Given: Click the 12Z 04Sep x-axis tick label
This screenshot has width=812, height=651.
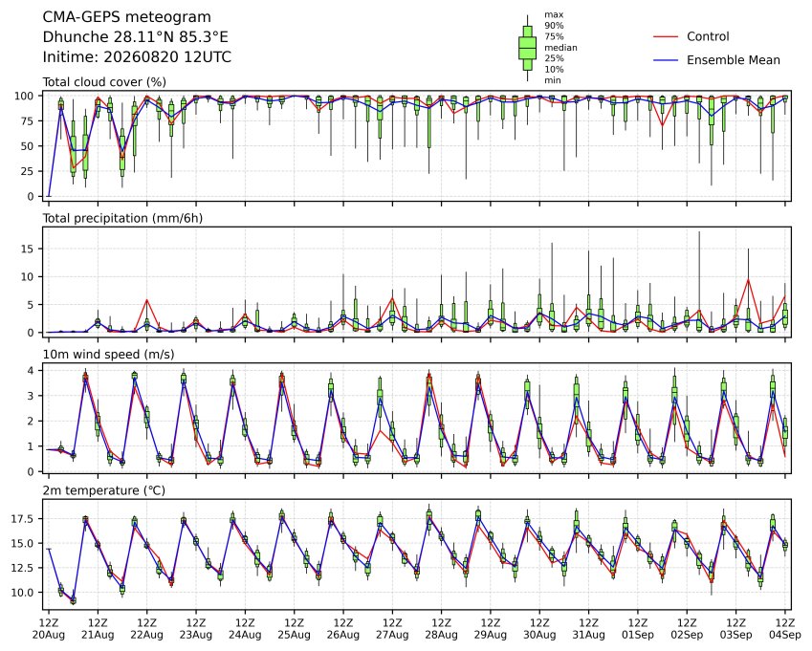Looking at the screenshot, I should tap(785, 628).
